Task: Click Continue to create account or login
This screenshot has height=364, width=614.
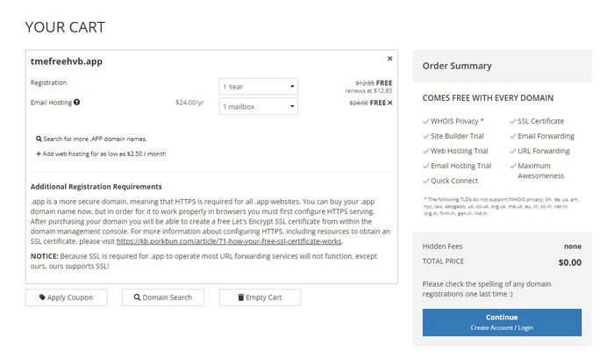Action: (x=501, y=322)
